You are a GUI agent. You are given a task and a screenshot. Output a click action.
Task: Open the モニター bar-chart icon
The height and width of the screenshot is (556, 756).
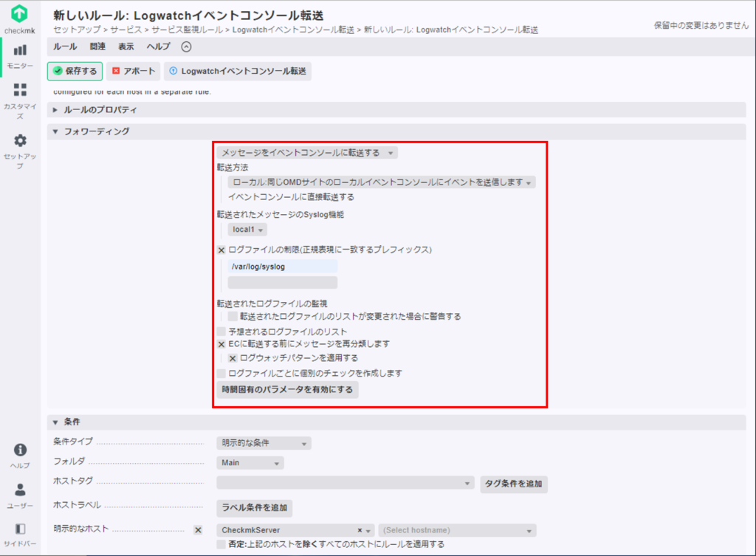click(x=20, y=50)
